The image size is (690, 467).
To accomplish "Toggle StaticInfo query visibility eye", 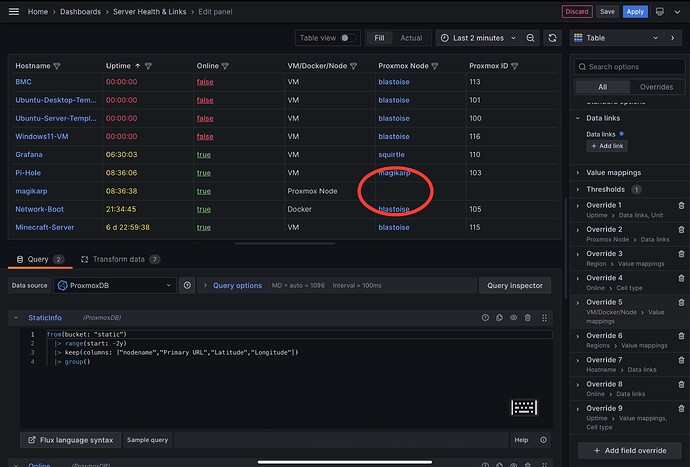I will coord(514,317).
